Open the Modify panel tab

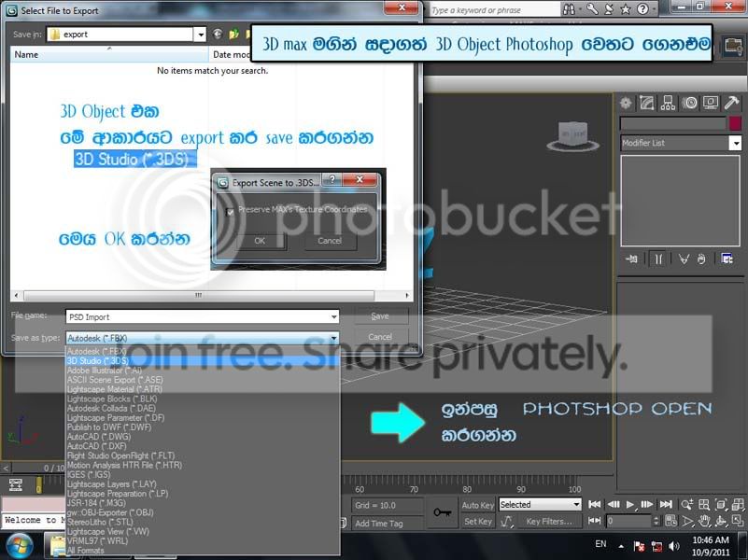[647, 103]
